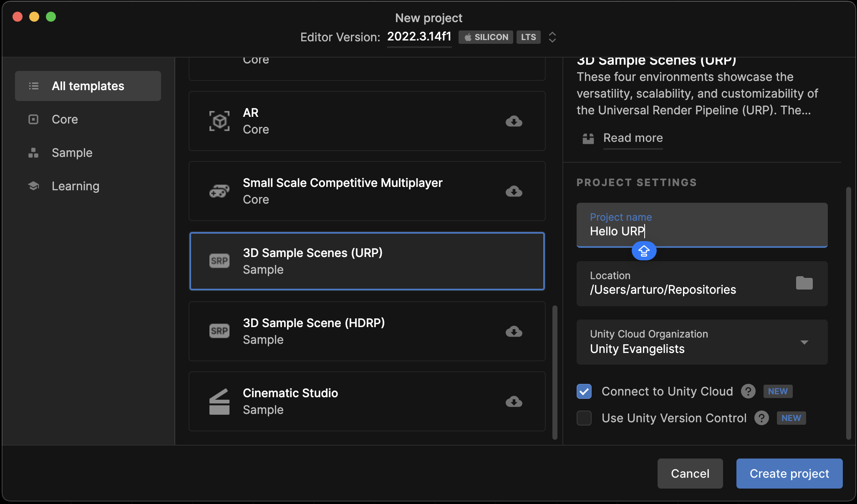Viewport: 857px width, 504px height.
Task: Switch to the Sample templates category
Action: coord(72,153)
